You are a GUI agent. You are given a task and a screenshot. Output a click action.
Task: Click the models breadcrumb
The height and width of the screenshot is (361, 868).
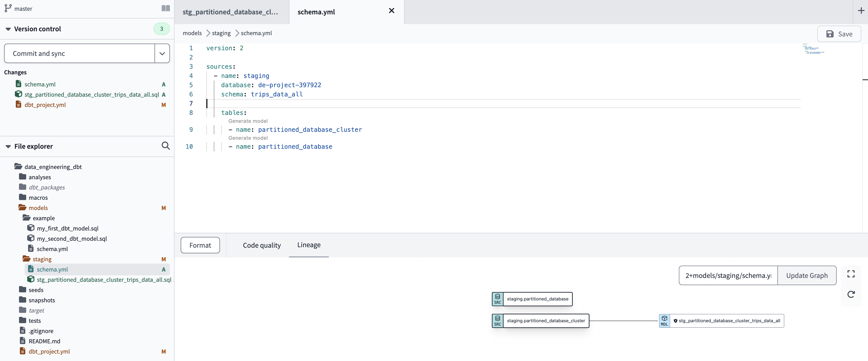pos(192,33)
